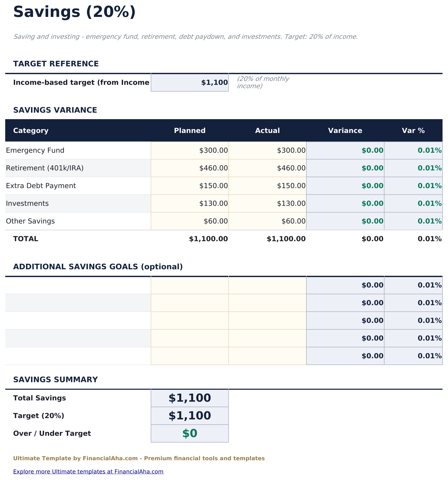Click the first empty Additional Savings Goals row

pyautogui.click(x=75, y=285)
